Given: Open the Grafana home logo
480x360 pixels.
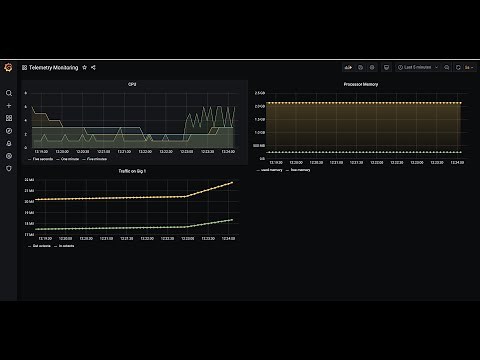Looking at the screenshot, I should (8, 68).
